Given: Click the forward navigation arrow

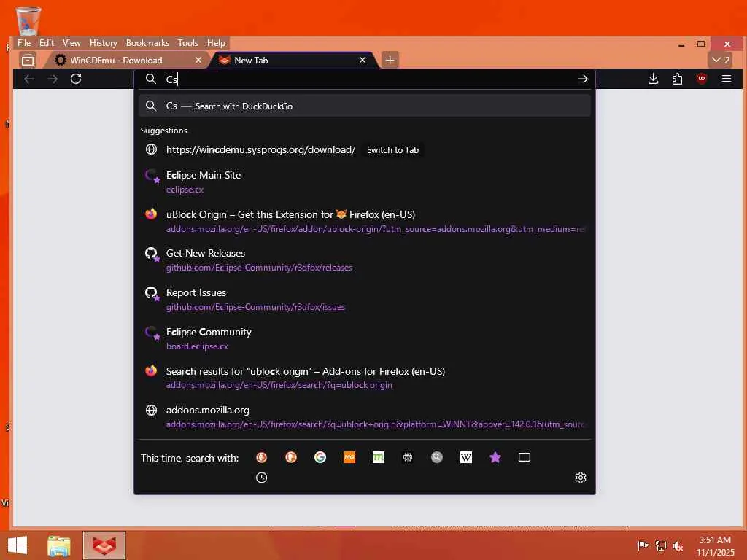Looking at the screenshot, I should (53, 79).
